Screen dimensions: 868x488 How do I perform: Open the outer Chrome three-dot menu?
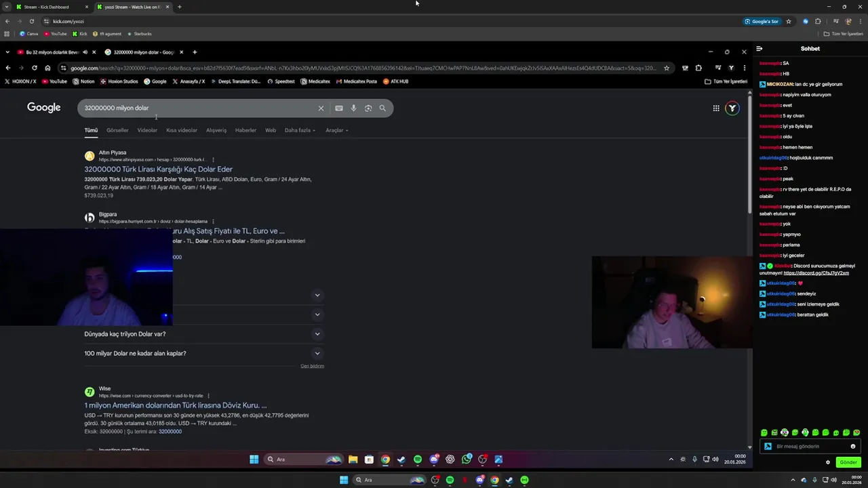860,21
